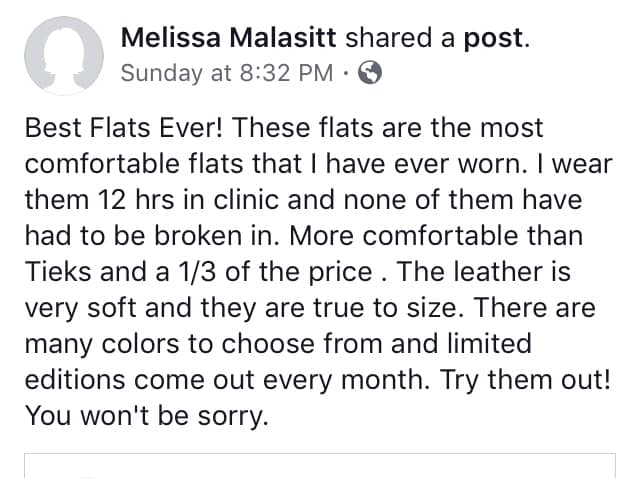Click the word 'Tieks' in the post
640x478 pixels.
58,271
